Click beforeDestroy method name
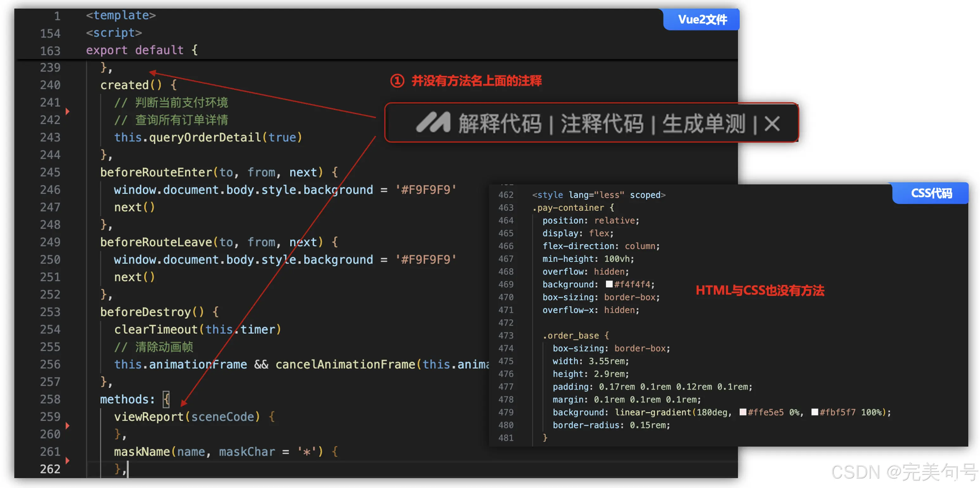 pyautogui.click(x=146, y=312)
